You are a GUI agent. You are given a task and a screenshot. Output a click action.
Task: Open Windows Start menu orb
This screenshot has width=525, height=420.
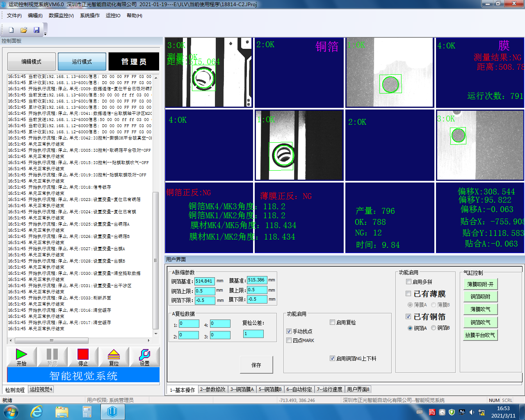11,412
